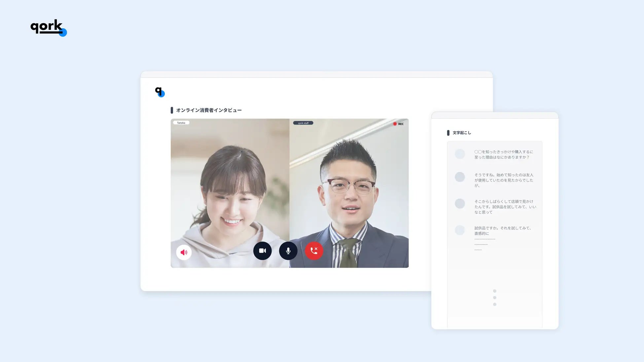
Task: Click avatar of first transcript message
Action: coord(460,154)
